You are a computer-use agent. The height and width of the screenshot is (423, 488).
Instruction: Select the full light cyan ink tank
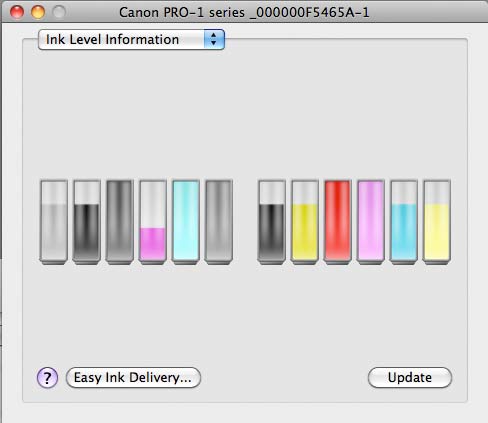point(186,222)
